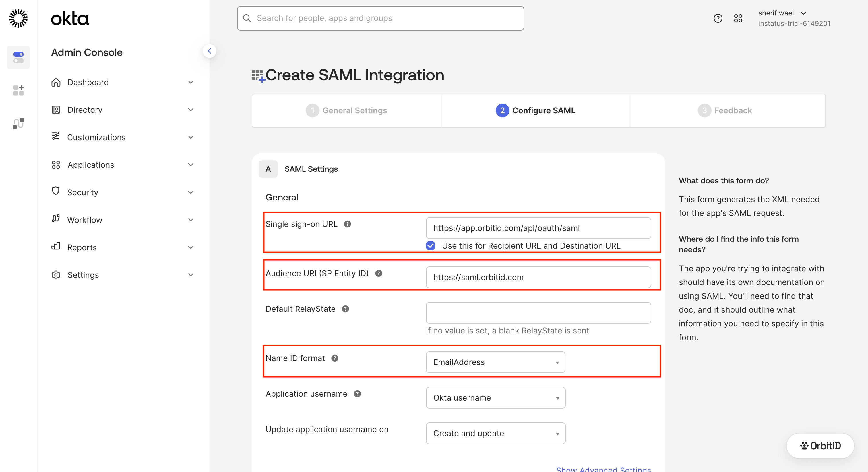Open the Settings menu item
The width and height of the screenshot is (868, 472).
coord(123,275)
